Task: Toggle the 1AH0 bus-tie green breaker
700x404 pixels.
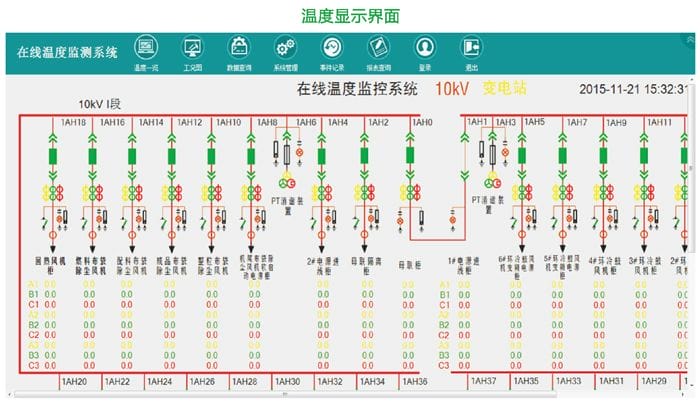Action: (410, 156)
